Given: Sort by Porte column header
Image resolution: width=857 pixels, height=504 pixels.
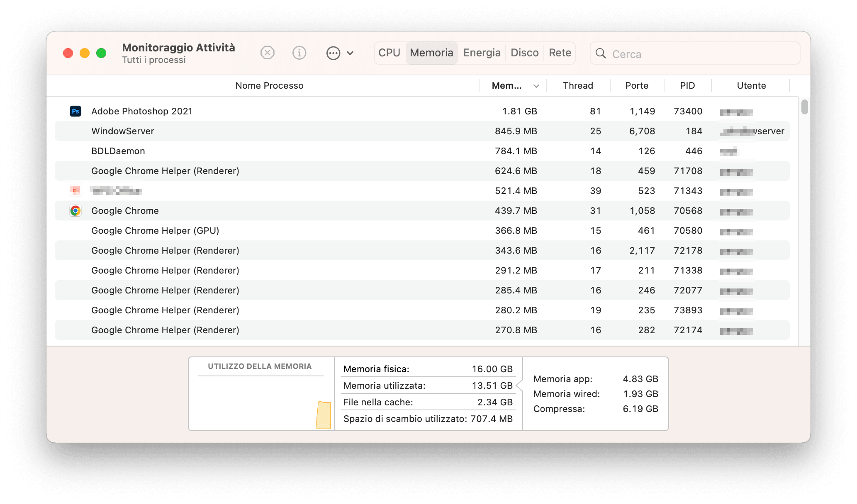Looking at the screenshot, I should 637,86.
